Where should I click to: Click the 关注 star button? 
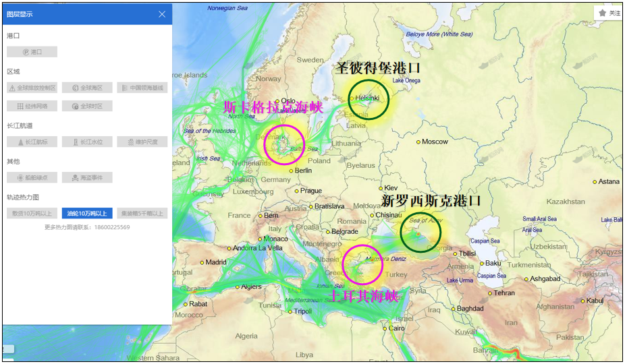point(609,13)
